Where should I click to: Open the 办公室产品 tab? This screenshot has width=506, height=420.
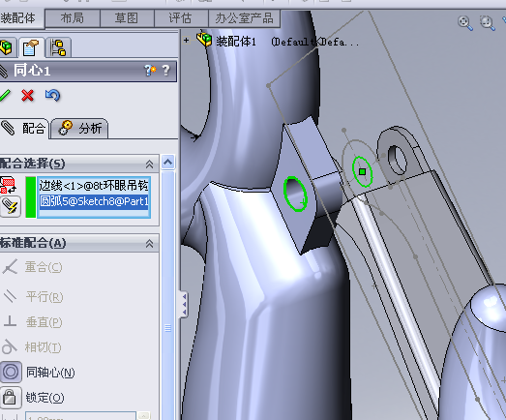244,18
